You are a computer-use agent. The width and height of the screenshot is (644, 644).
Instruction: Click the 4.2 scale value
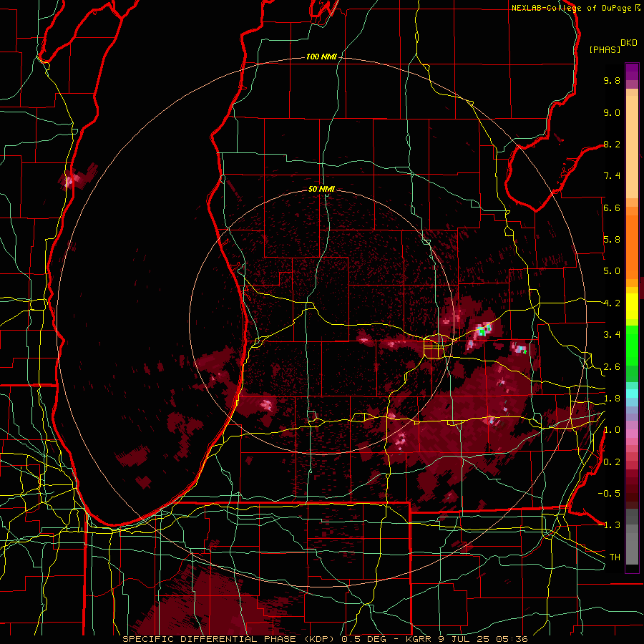tap(612, 303)
